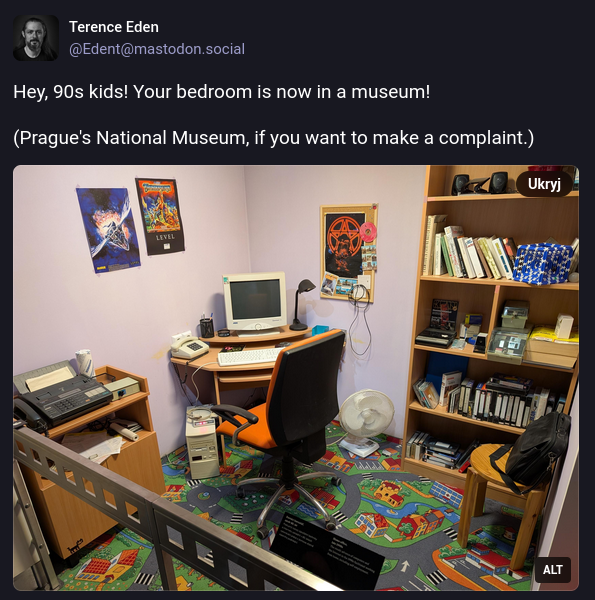Image resolution: width=595 pixels, height=600 pixels.
Task: Click the CRT monitor in the photo
Action: pos(255,302)
